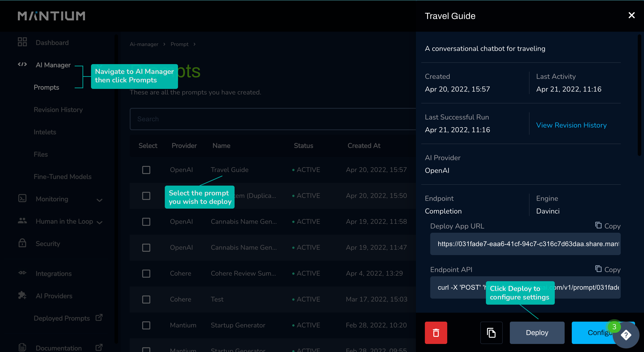Click the Security lock icon
Image resolution: width=644 pixels, height=352 pixels.
(22, 243)
